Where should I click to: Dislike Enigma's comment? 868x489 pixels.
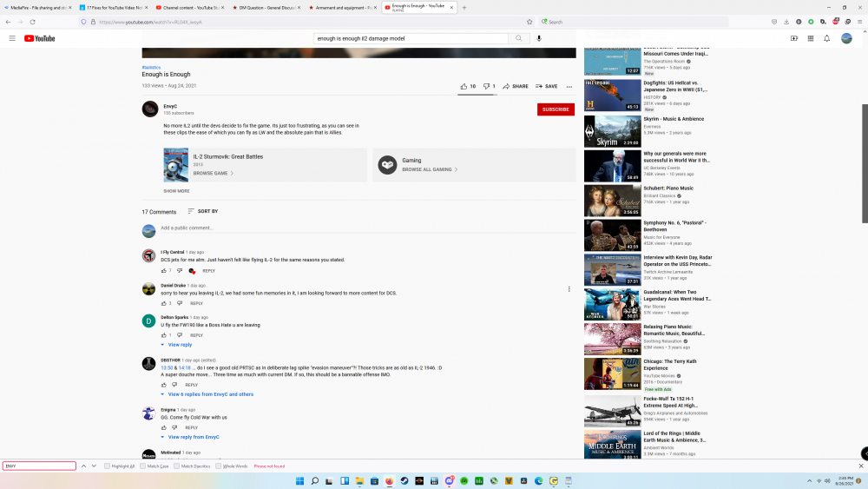[x=174, y=427]
